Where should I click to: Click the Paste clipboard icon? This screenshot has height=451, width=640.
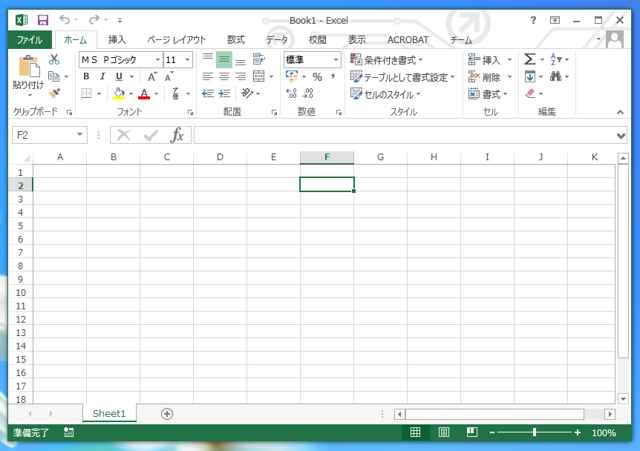(x=29, y=67)
